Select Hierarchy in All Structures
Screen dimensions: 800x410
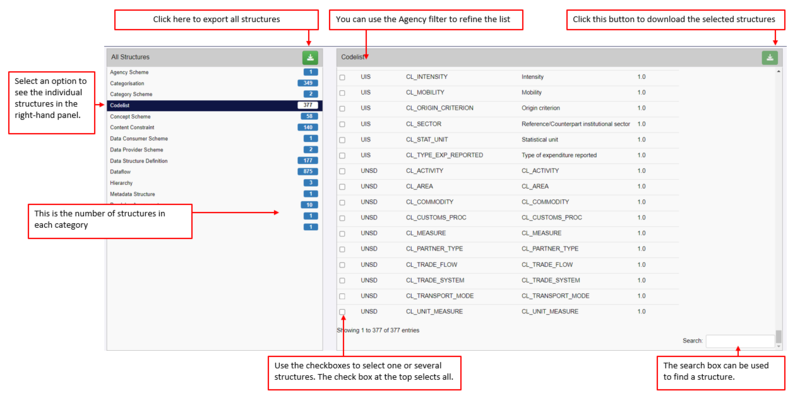214,183
